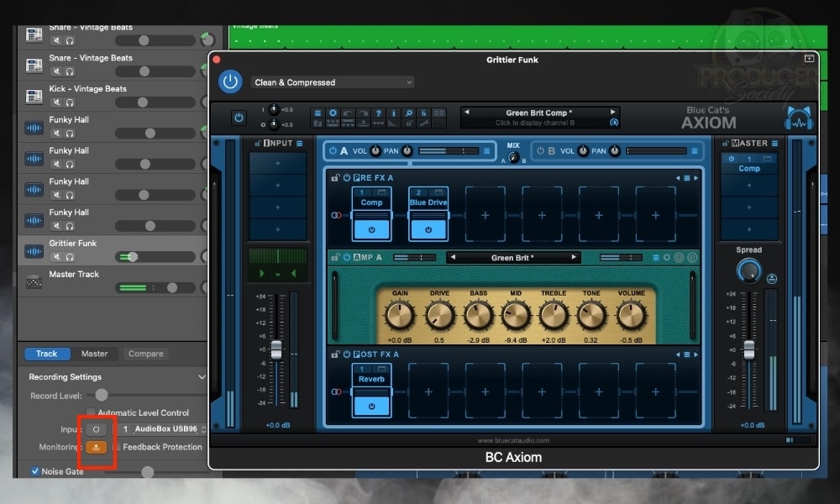The width and height of the screenshot is (840, 504).
Task: Mute the Grittier Funk track
Action: pyautogui.click(x=56, y=257)
